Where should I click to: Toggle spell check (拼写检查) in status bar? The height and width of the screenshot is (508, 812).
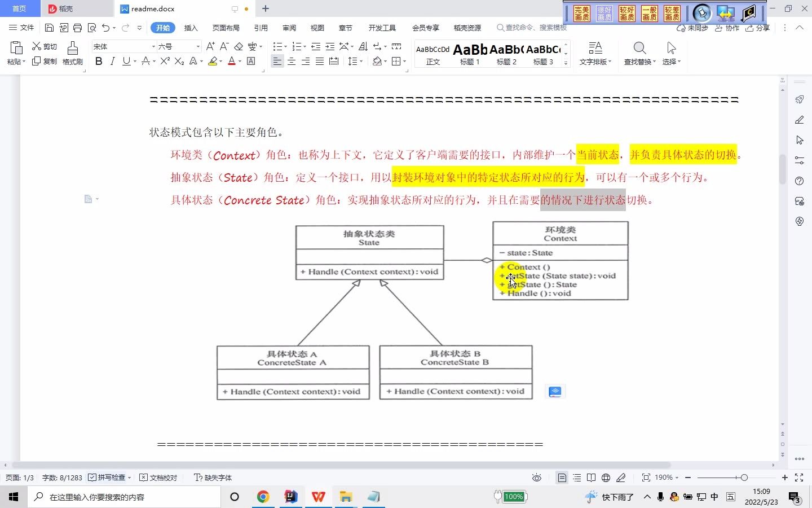[108, 478]
